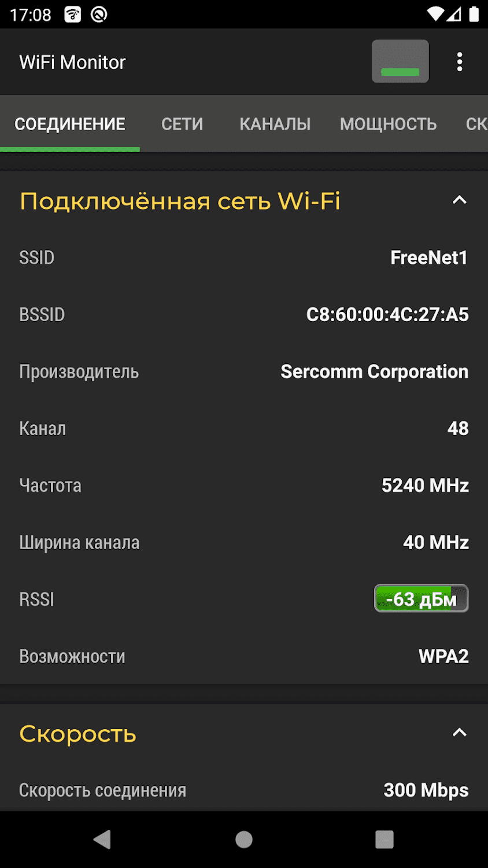Viewport: 488px width, 868px height.
Task: Tap the battery icon in status bar
Action: (x=474, y=14)
